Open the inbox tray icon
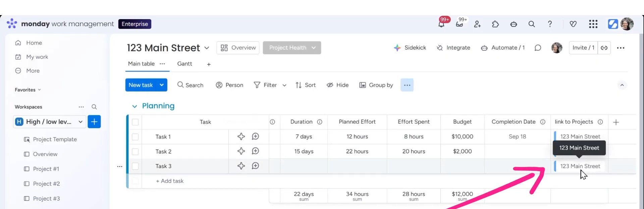The width and height of the screenshot is (644, 209). [x=460, y=24]
